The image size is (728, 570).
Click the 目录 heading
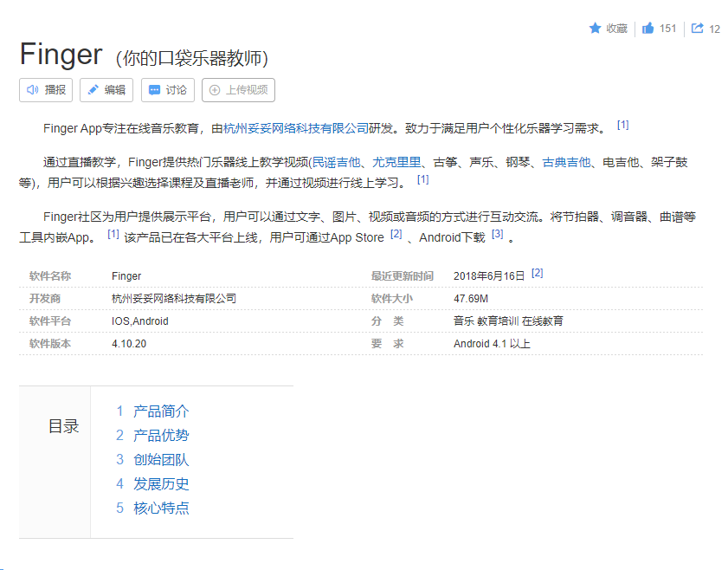pyautogui.click(x=63, y=426)
